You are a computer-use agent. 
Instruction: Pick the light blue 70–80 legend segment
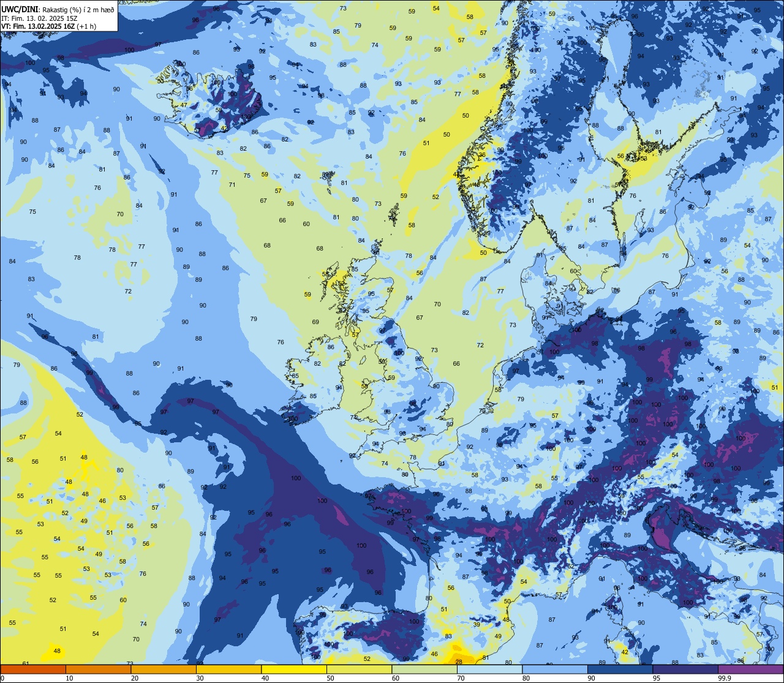tap(489, 669)
